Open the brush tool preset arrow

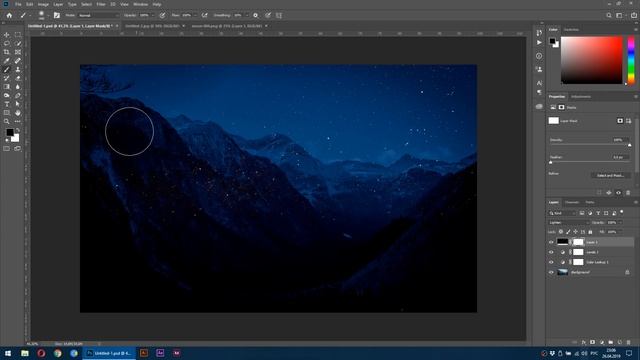click(30, 16)
